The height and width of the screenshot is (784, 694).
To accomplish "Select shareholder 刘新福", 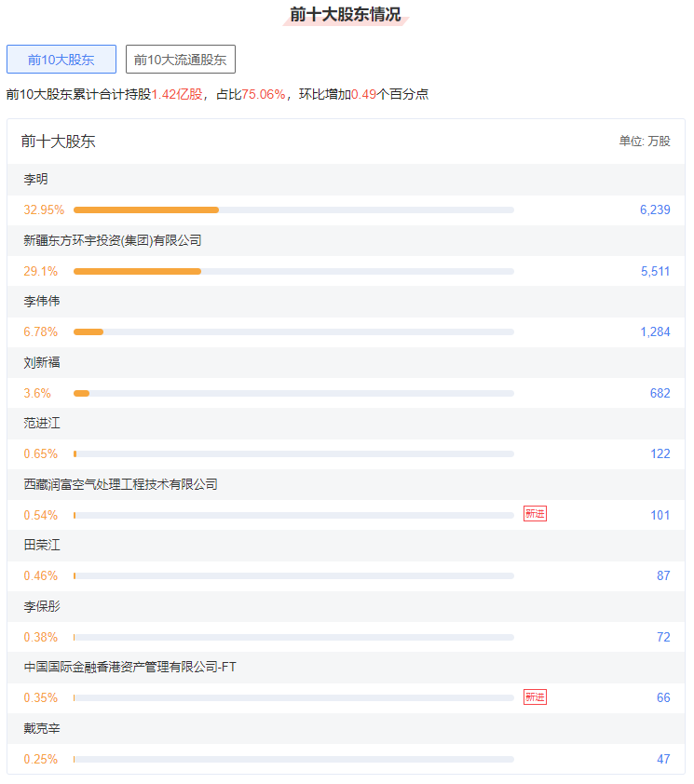I will (x=42, y=362).
